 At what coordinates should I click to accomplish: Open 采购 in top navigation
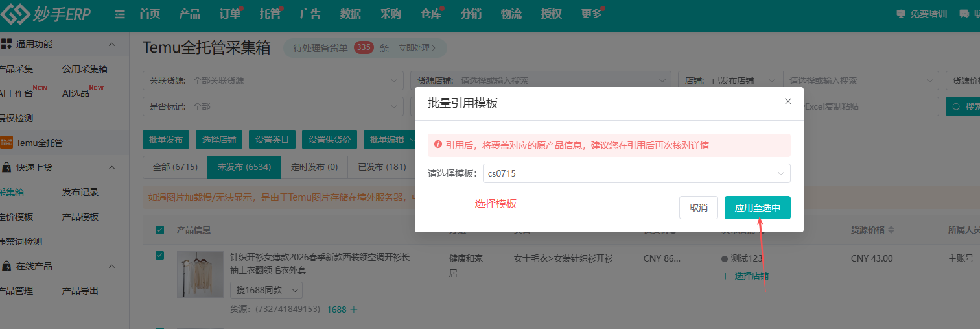tap(391, 14)
